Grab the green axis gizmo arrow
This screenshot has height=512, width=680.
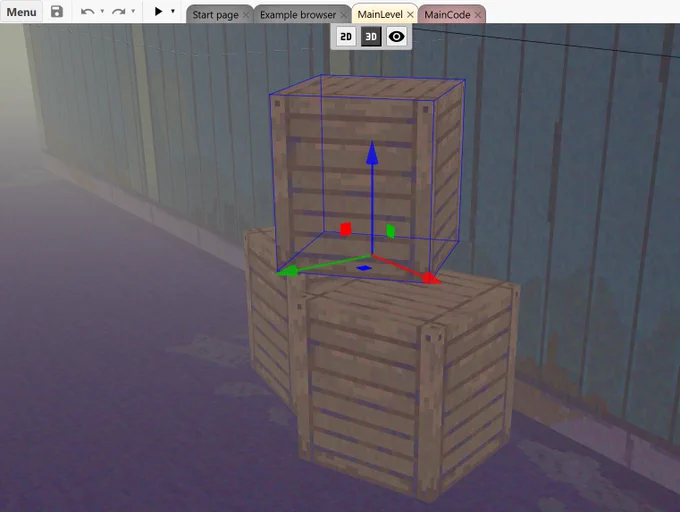(x=288, y=271)
